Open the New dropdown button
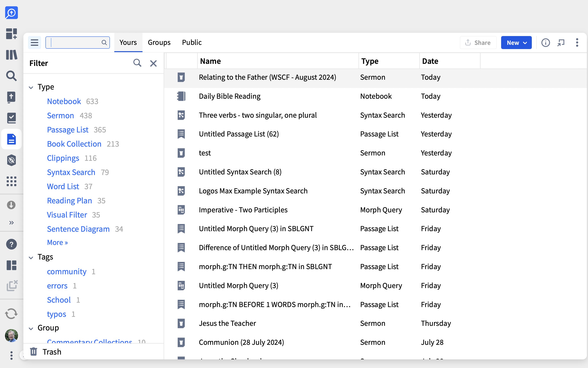 click(x=516, y=43)
